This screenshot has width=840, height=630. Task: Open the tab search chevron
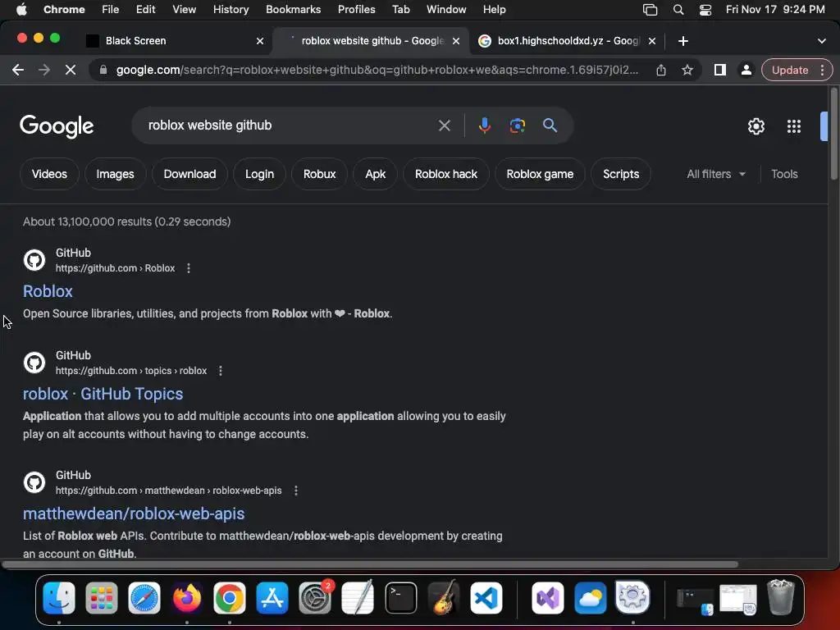pos(822,41)
